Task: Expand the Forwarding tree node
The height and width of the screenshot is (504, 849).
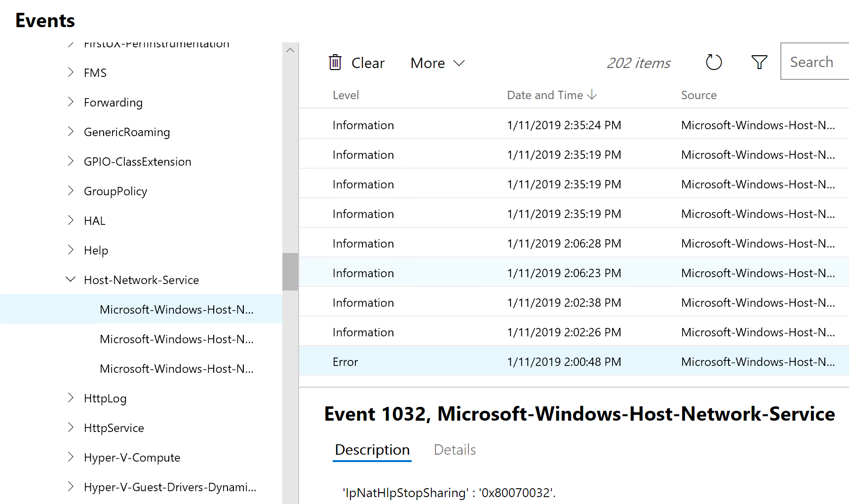Action: click(71, 102)
